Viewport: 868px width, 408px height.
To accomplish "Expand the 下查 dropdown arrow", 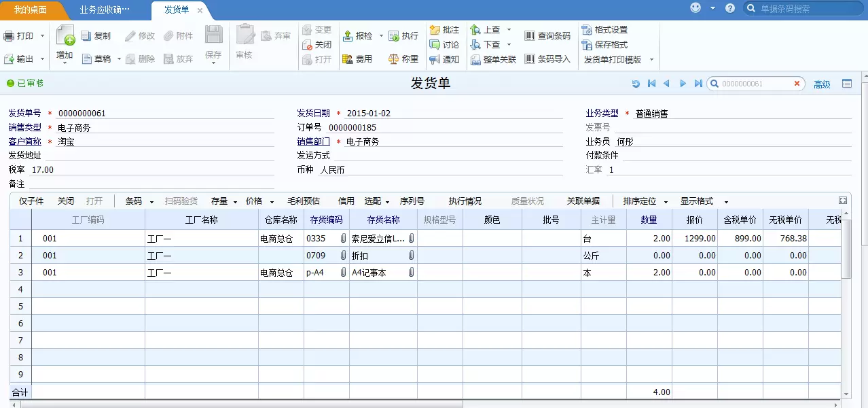I will 509,45.
